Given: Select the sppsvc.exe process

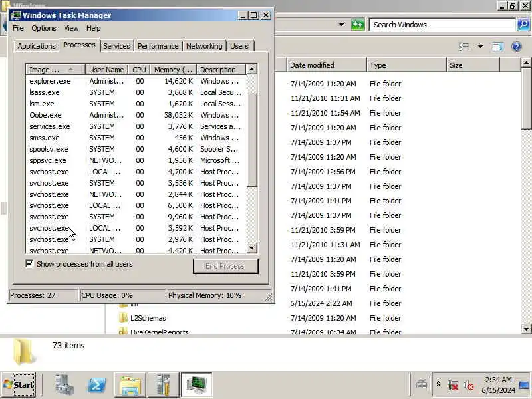Looking at the screenshot, I should (136, 160).
